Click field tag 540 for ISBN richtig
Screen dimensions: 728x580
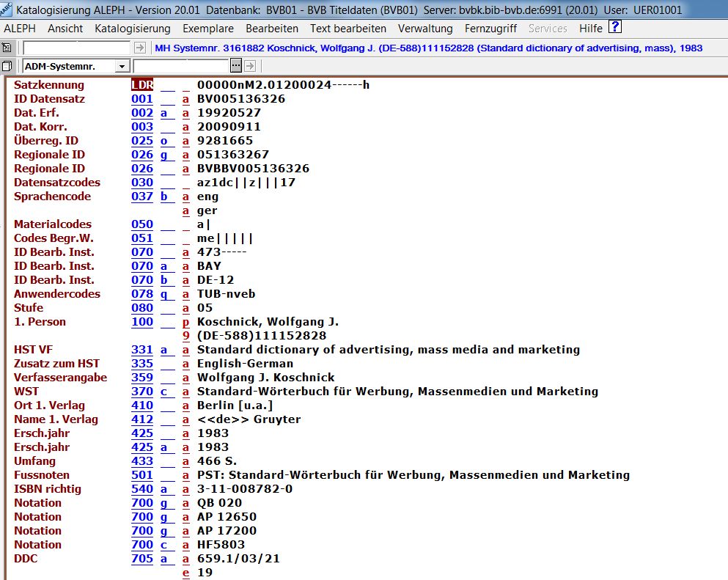pos(142,489)
